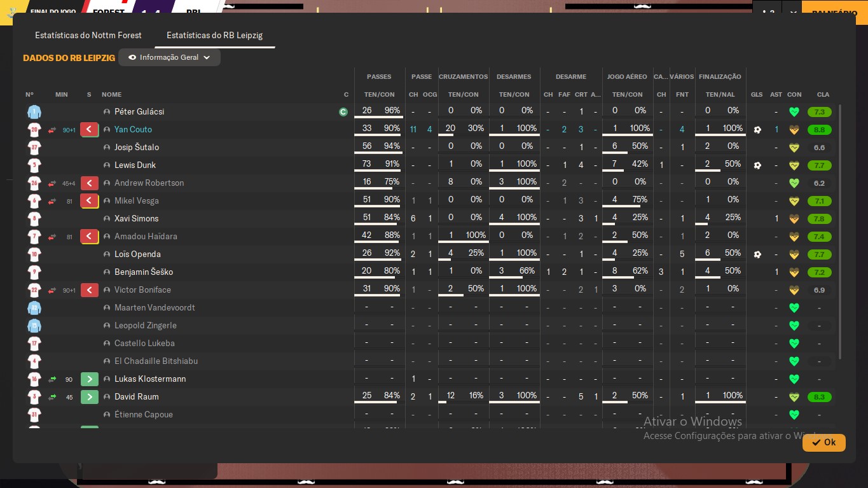Open Benjamin Šeško's player name
868x488 pixels.
coord(144,272)
